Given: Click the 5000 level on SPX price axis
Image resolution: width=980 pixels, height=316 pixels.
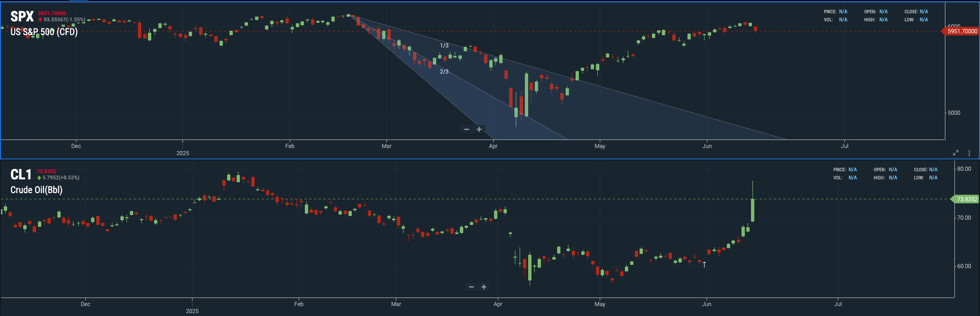Looking at the screenshot, I should pos(954,113).
